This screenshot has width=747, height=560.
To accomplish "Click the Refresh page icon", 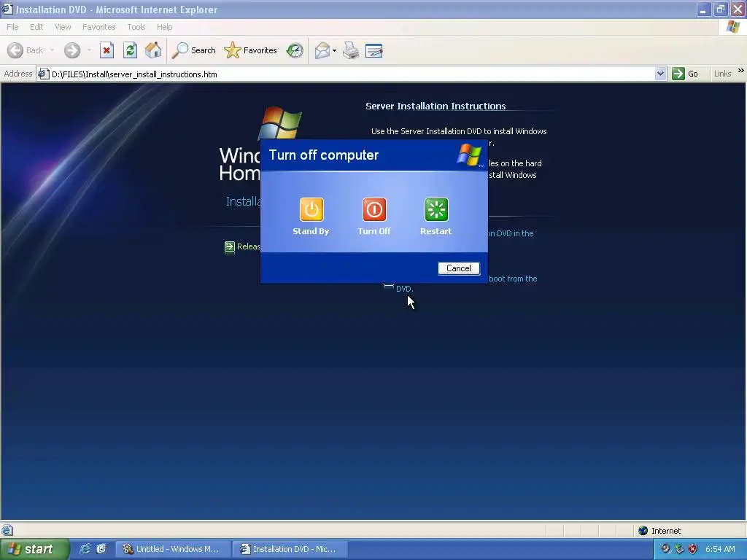I will coord(130,50).
